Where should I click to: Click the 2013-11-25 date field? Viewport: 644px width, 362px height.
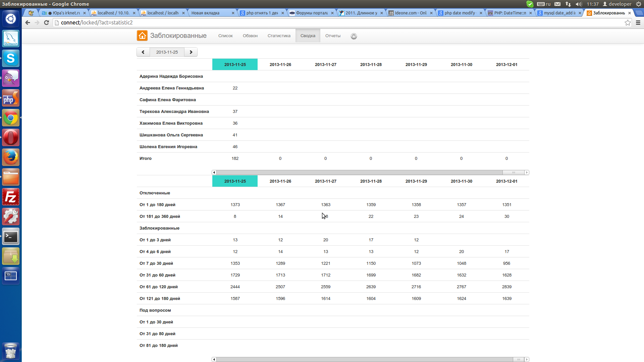167,52
